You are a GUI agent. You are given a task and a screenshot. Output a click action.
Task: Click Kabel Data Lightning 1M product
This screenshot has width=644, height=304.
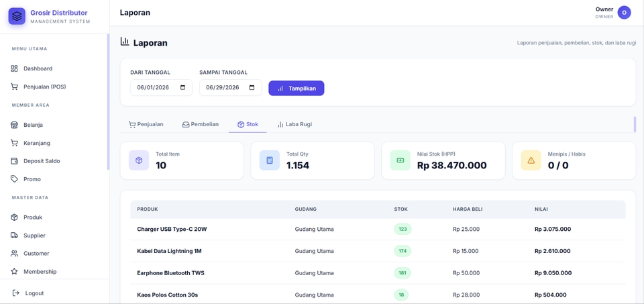click(x=169, y=251)
